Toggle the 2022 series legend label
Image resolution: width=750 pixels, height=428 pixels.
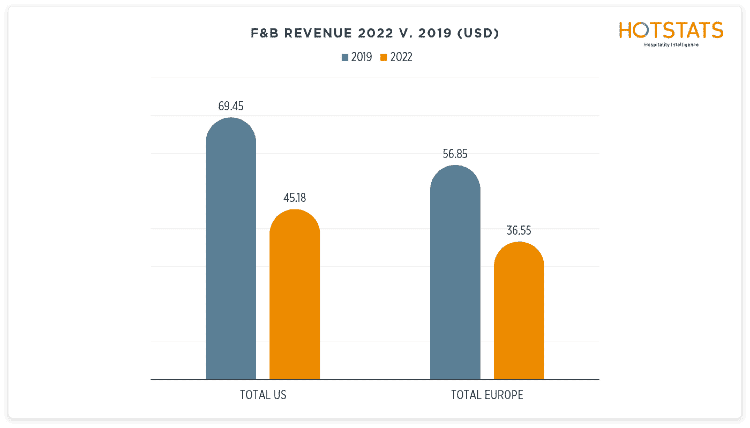coord(401,57)
